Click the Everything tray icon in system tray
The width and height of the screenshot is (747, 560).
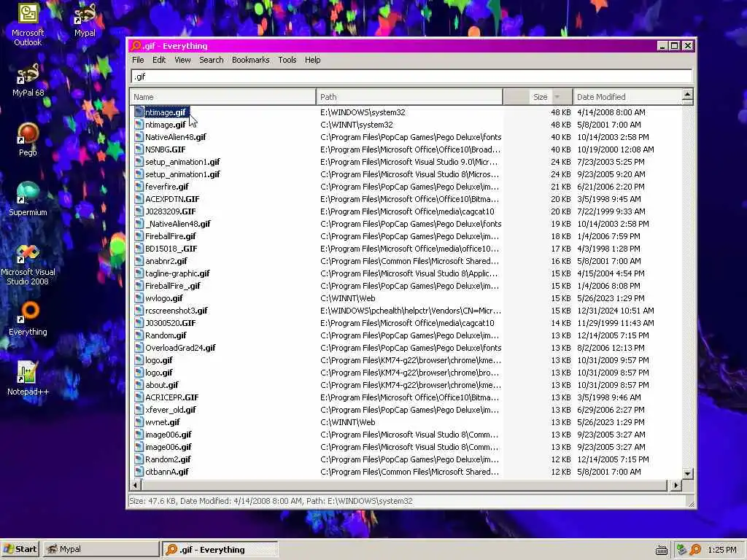coord(695,550)
